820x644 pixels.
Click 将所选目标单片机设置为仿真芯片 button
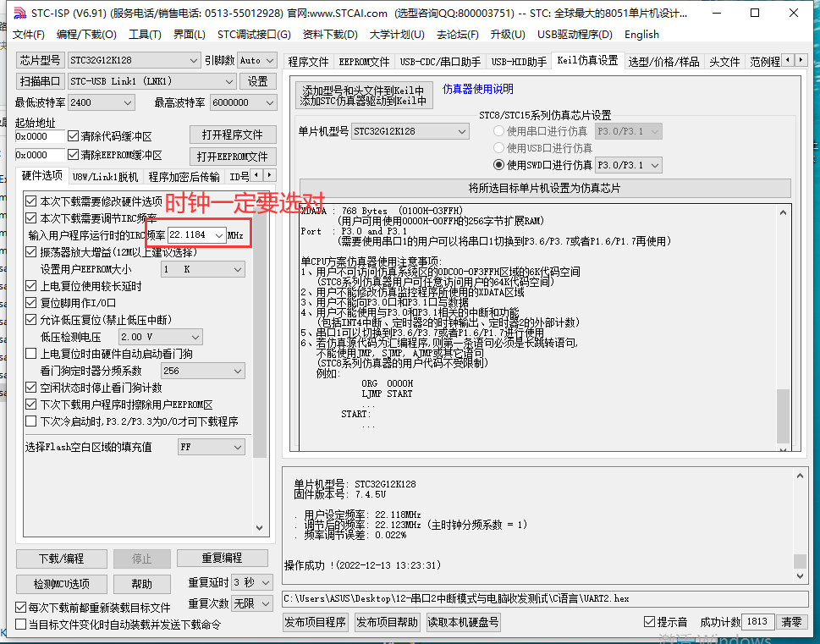click(545, 188)
